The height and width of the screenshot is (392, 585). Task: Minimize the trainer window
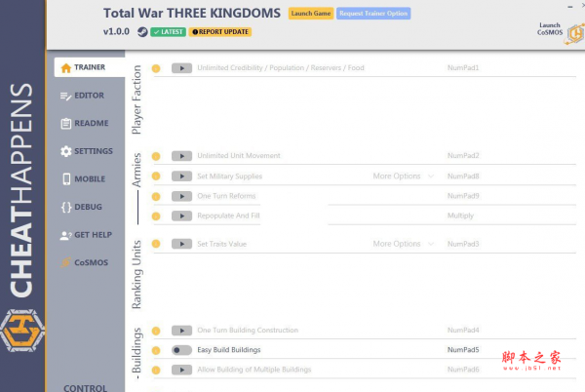[x=570, y=7]
